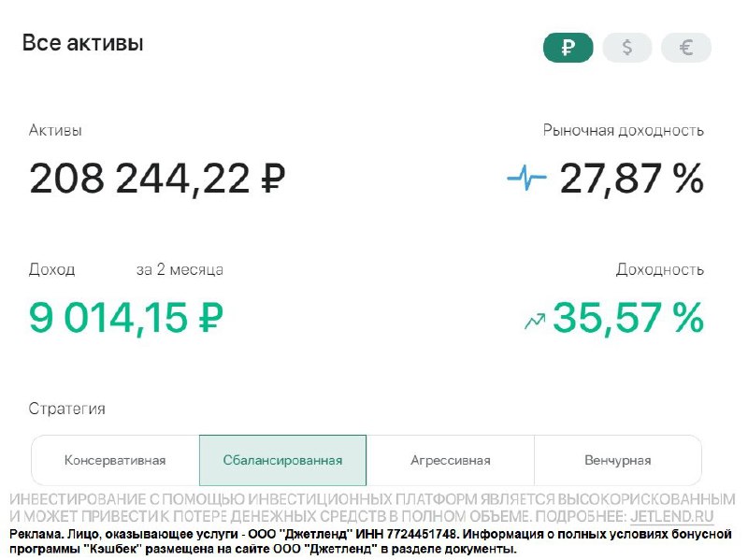Click the blue market pulse icon

527,177
